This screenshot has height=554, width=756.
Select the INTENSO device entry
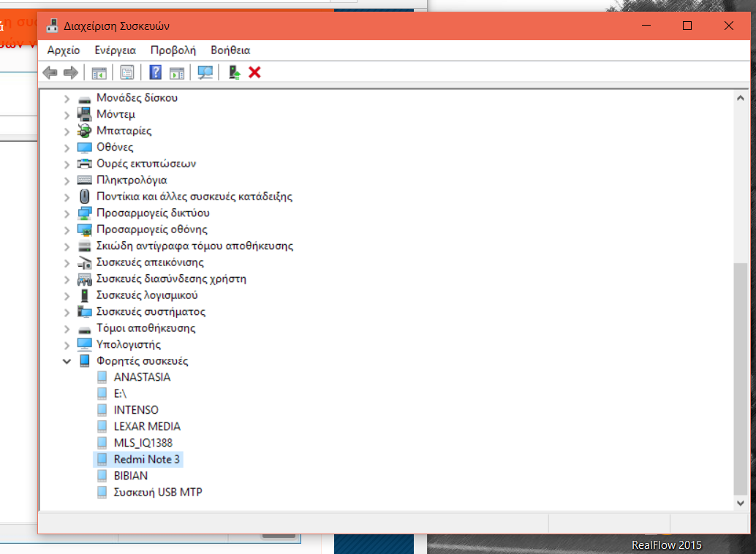[x=136, y=410]
